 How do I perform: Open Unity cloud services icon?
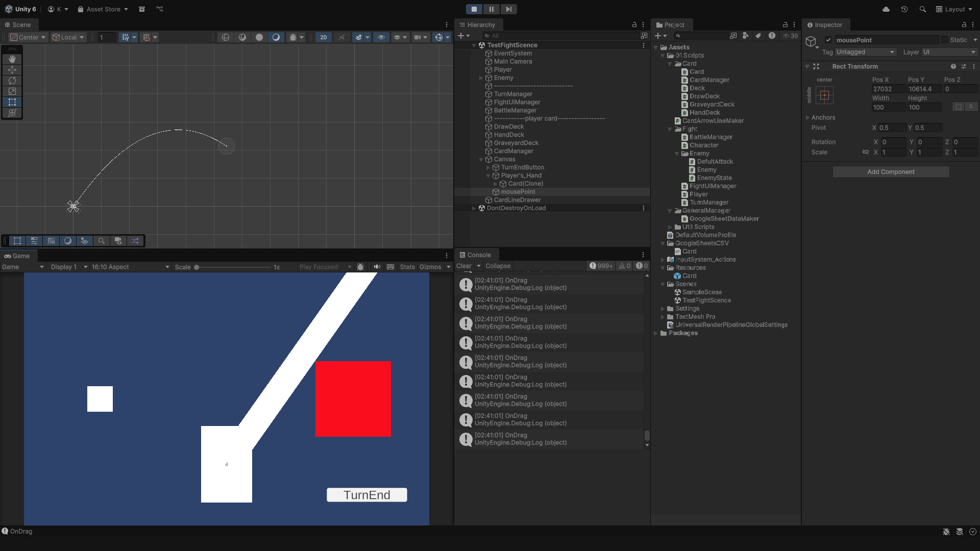[886, 9]
